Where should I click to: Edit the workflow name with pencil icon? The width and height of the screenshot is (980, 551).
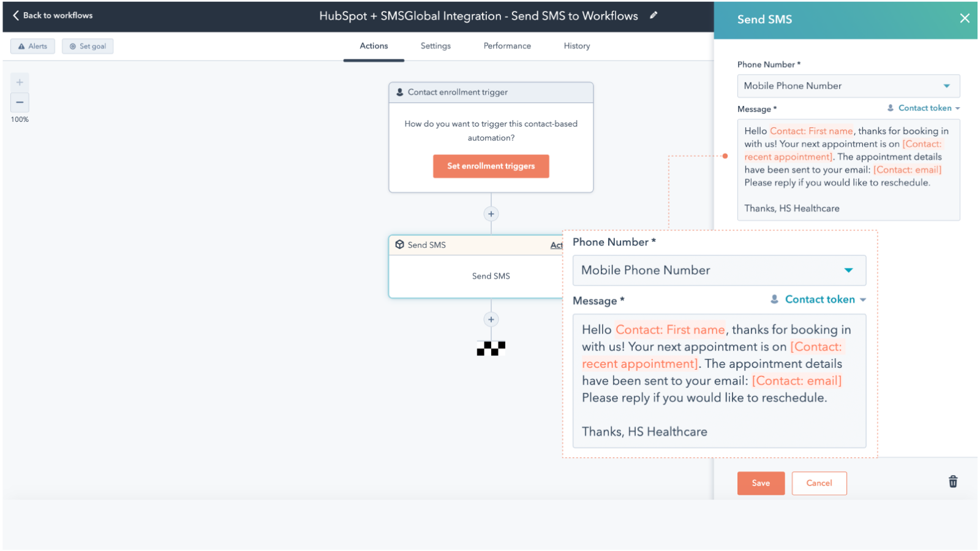[654, 15]
